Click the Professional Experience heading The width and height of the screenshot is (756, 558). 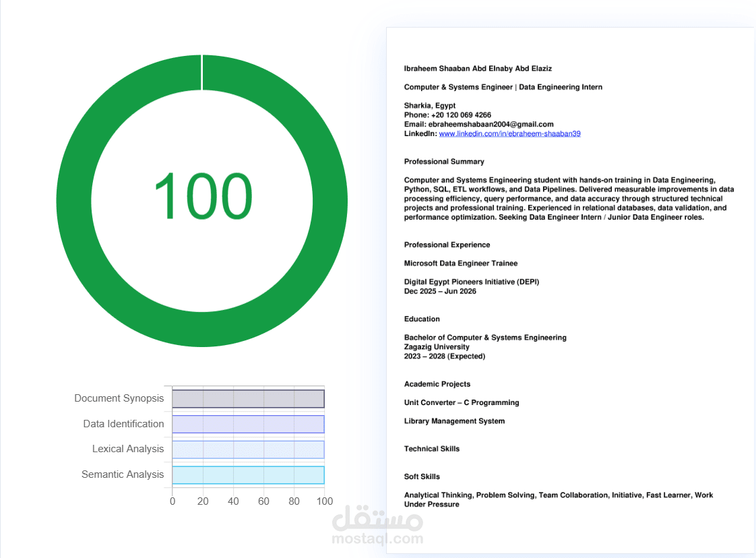coord(447,245)
